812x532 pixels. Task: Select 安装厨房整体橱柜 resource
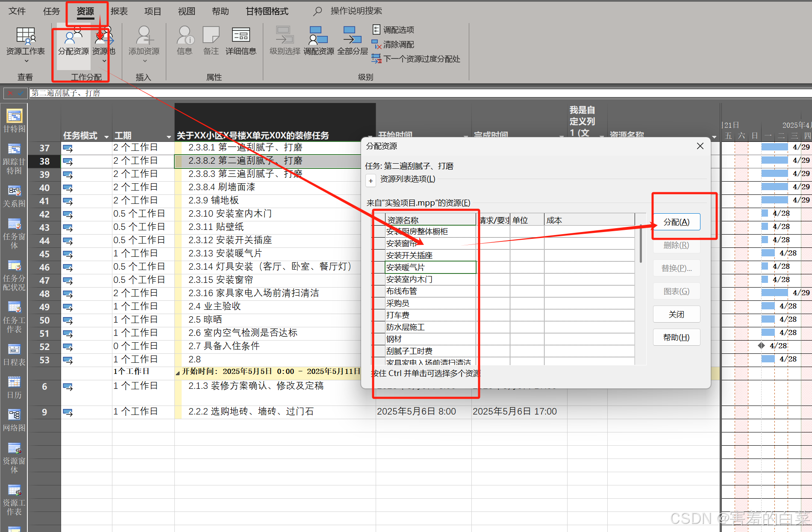point(430,232)
